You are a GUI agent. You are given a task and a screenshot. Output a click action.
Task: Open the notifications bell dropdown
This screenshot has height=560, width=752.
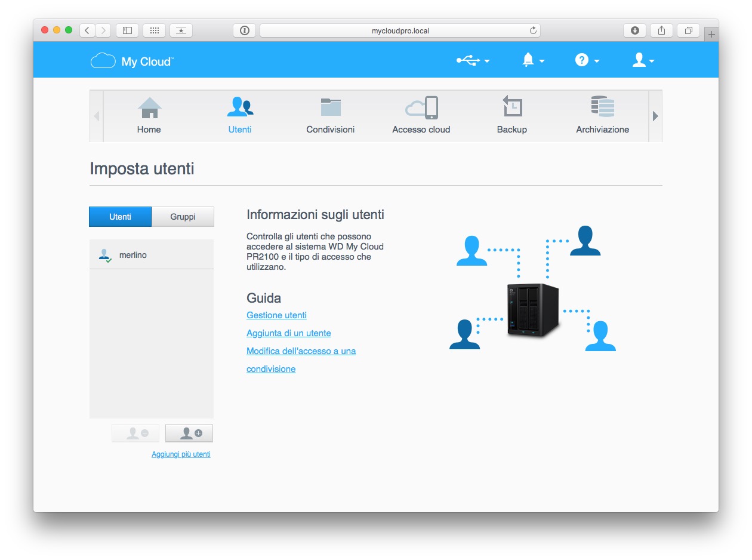533,60
